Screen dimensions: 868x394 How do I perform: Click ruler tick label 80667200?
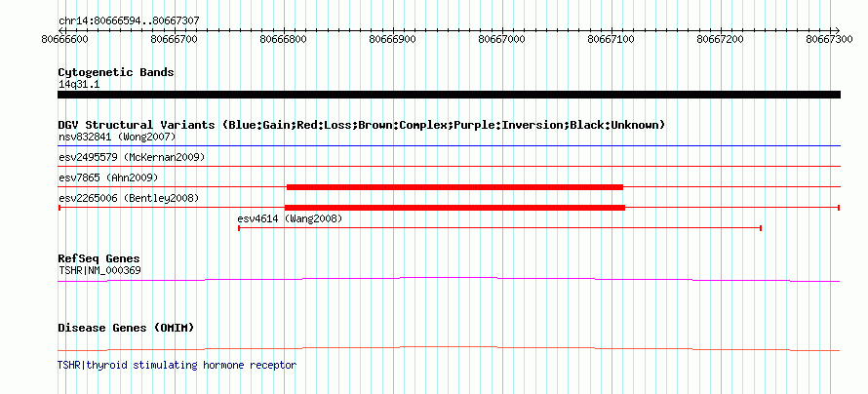tap(722, 39)
